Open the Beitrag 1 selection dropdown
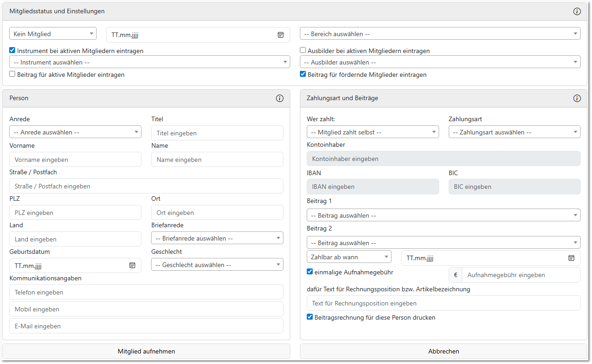Screen dimensions: 592x364 [x=443, y=215]
